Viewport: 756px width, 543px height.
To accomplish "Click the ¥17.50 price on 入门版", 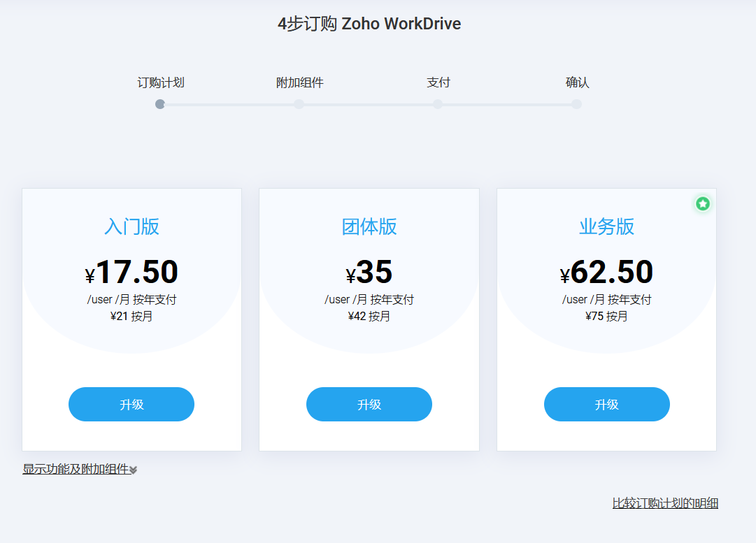I will click(131, 273).
